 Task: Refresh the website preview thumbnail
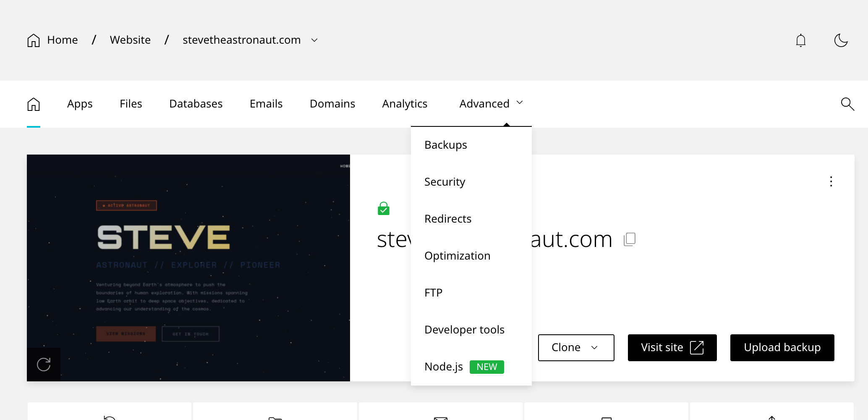[x=44, y=364]
